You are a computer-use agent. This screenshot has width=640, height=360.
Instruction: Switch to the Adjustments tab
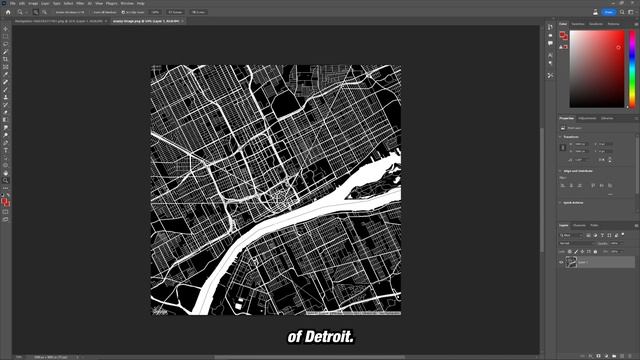[587, 118]
